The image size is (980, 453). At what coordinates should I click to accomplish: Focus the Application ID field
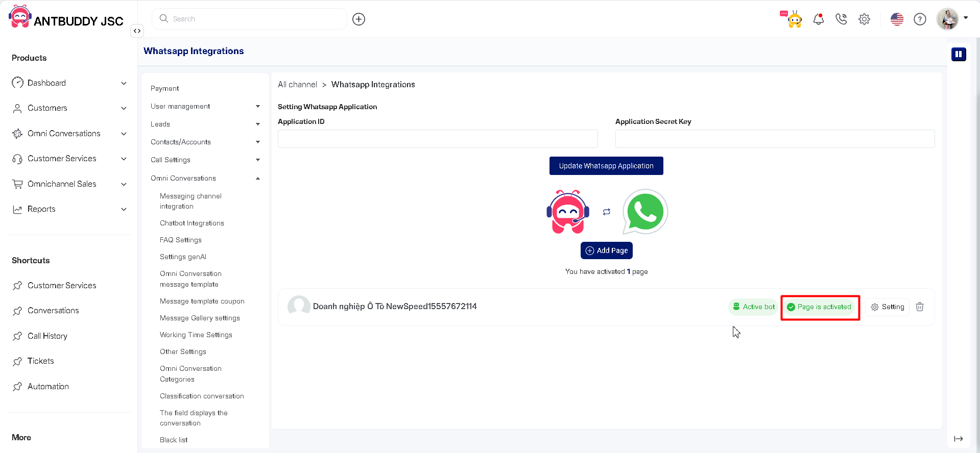click(438, 139)
